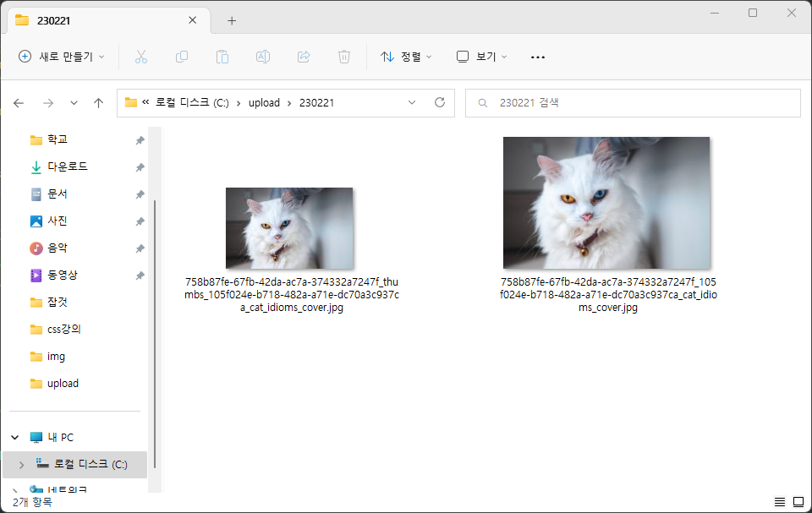Select the larger cat_idioms_cover image thumbnail
Screen dimensions: 812x513
click(606, 202)
